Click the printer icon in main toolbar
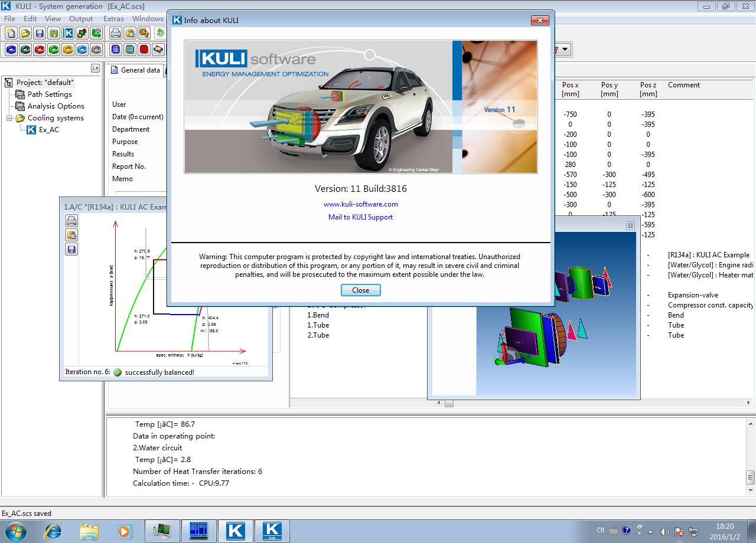Image resolution: width=756 pixels, height=543 pixels. pos(116,33)
